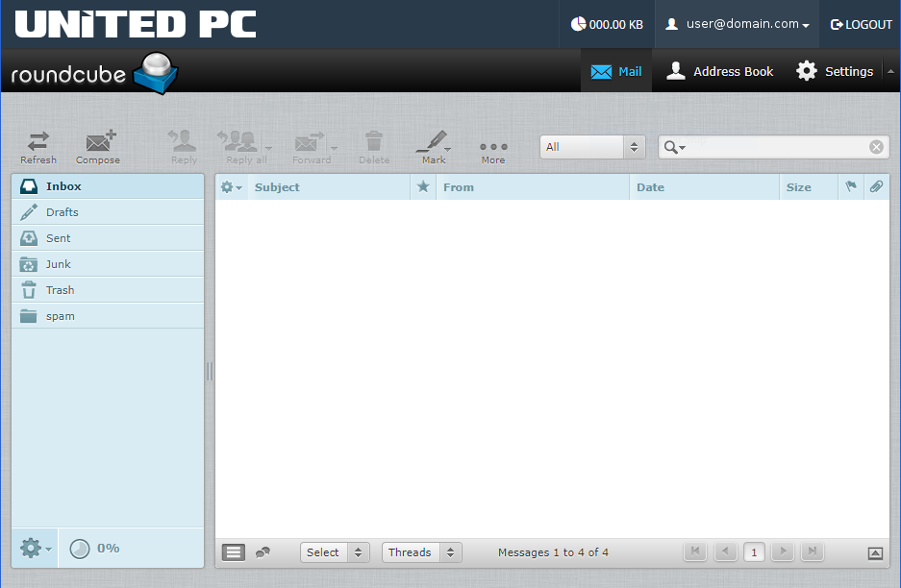901x588 pixels.
Task: Toggle the message list layout icon
Action: [233, 552]
